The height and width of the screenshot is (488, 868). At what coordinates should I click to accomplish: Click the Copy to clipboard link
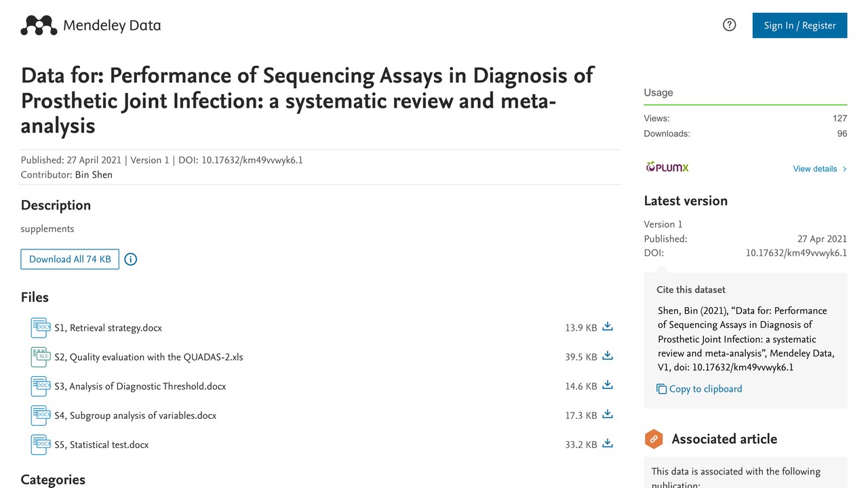pos(706,389)
